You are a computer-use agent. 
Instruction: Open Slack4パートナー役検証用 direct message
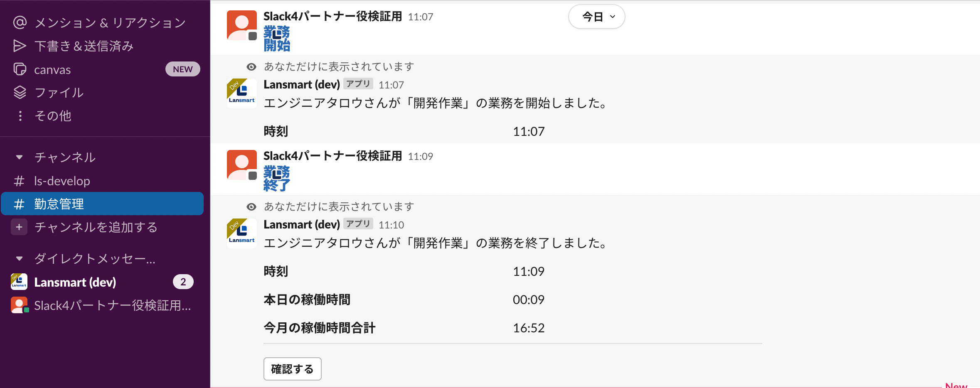click(x=112, y=306)
